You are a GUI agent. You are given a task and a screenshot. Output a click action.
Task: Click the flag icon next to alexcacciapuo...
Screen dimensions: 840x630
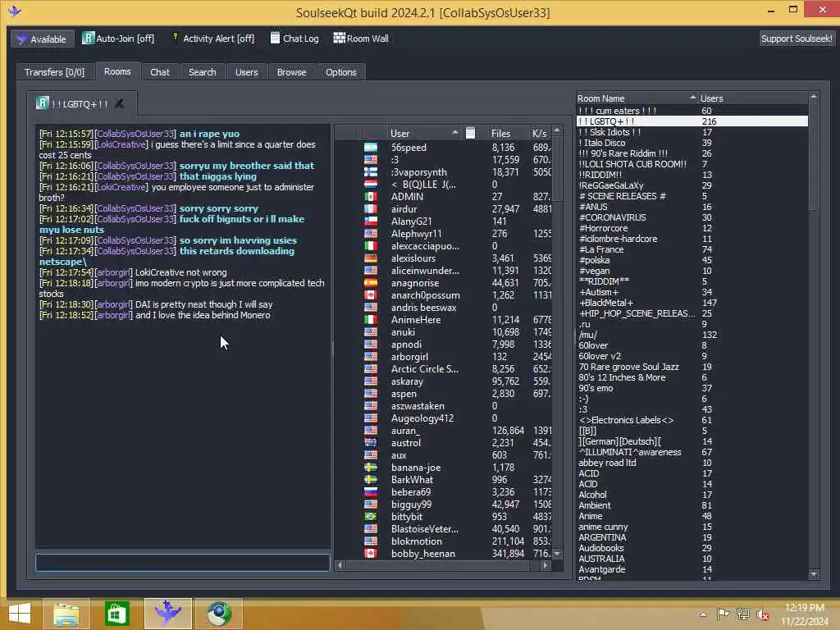click(371, 246)
